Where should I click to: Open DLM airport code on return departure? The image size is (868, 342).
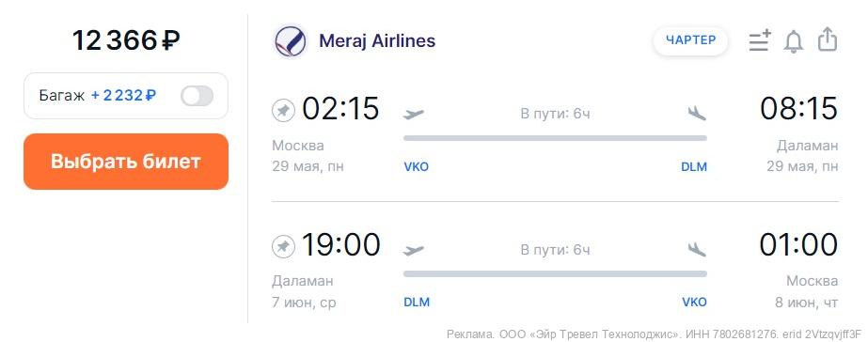417,303
